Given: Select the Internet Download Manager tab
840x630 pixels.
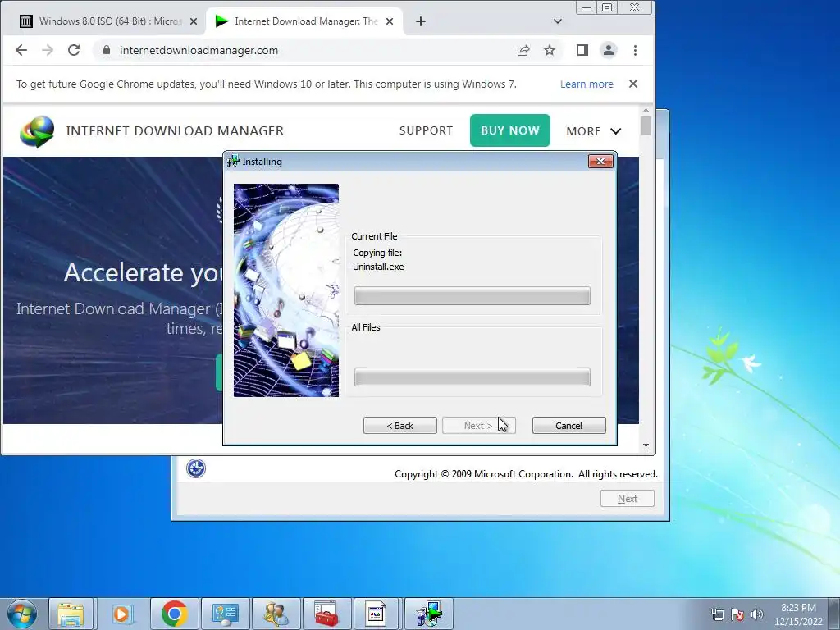Looking at the screenshot, I should [304, 21].
